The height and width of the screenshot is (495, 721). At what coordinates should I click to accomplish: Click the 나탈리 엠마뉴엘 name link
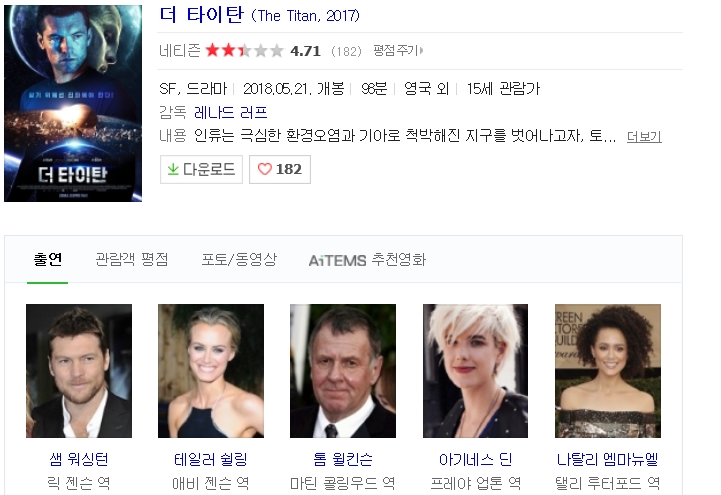607,459
